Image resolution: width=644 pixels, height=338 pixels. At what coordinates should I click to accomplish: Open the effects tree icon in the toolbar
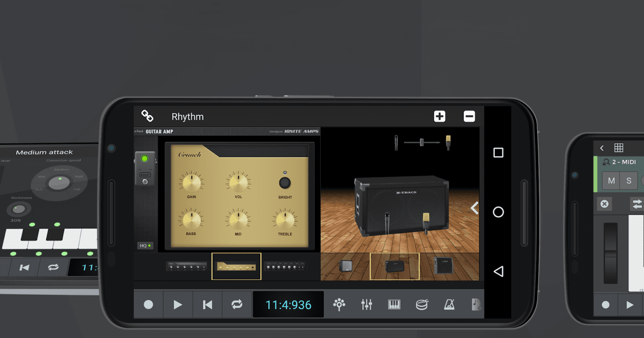[339, 305]
